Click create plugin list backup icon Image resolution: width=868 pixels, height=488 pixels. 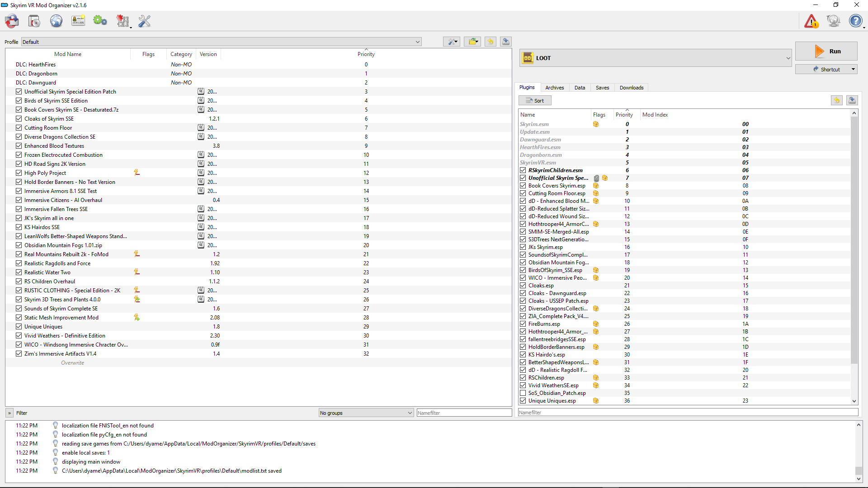852,100
